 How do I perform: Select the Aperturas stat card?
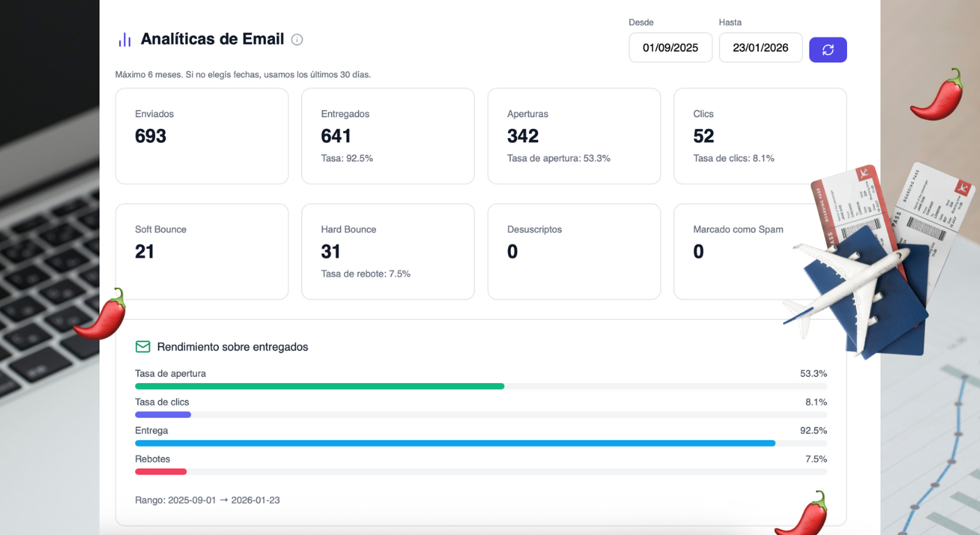[574, 136]
